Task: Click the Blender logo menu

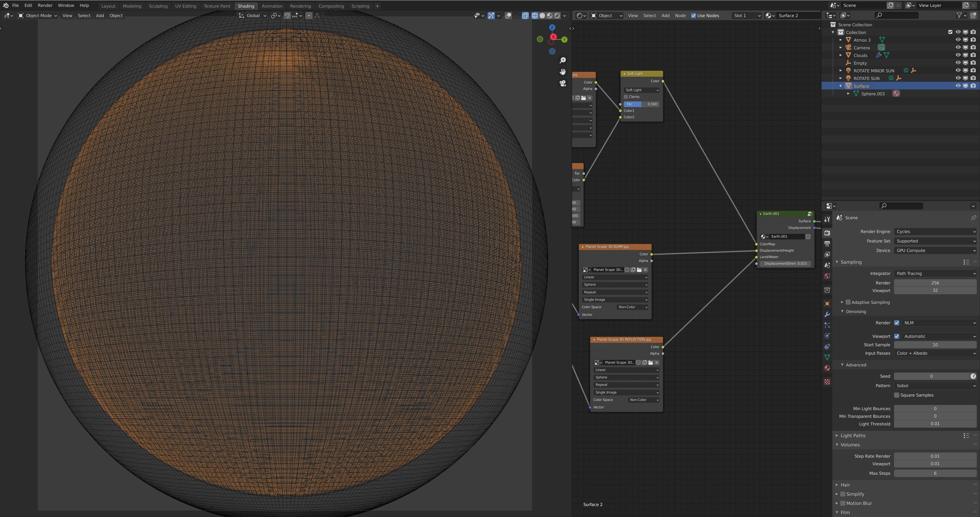Action: tap(5, 5)
